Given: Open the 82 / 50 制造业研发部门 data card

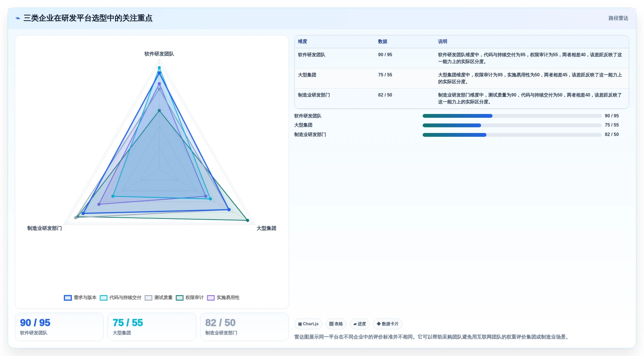Looking at the screenshot, I should click(245, 327).
